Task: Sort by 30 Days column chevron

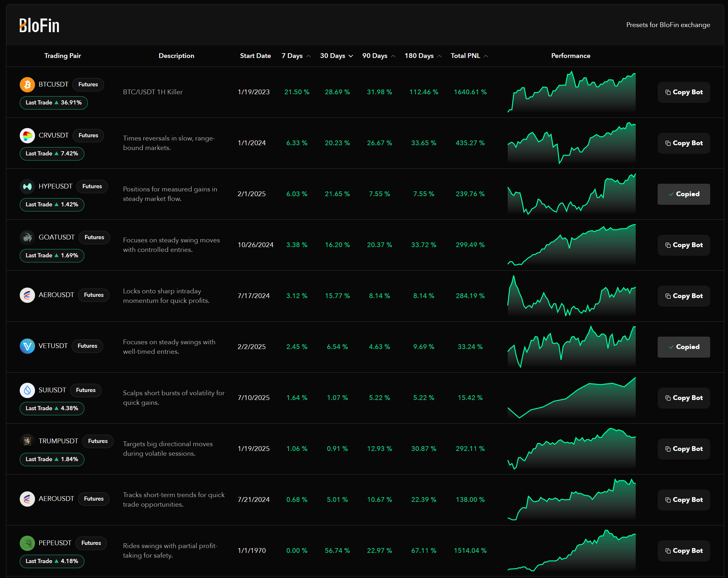Action: pos(351,56)
